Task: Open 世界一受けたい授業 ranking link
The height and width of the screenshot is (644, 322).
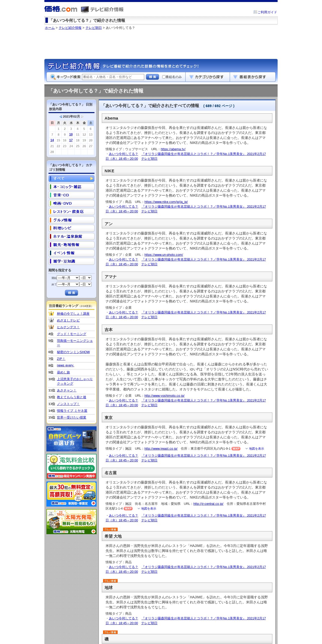Action: pos(71,417)
